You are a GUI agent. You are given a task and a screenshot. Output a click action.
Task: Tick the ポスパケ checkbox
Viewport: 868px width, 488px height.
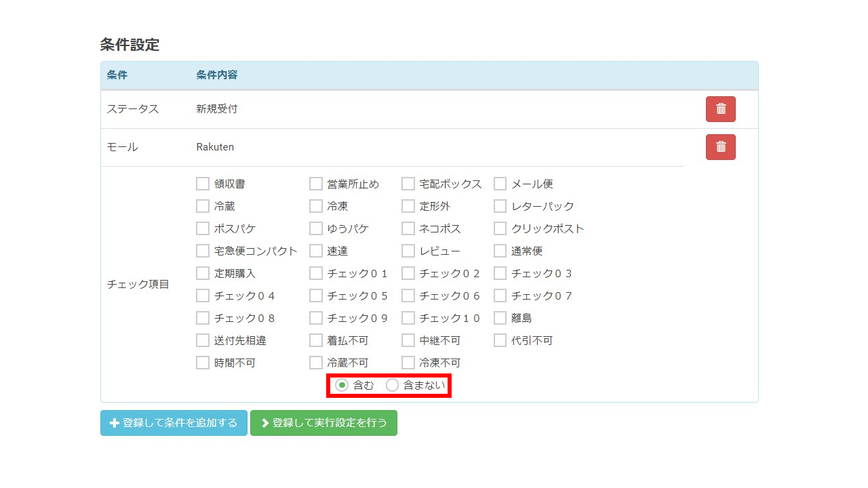pos(203,228)
